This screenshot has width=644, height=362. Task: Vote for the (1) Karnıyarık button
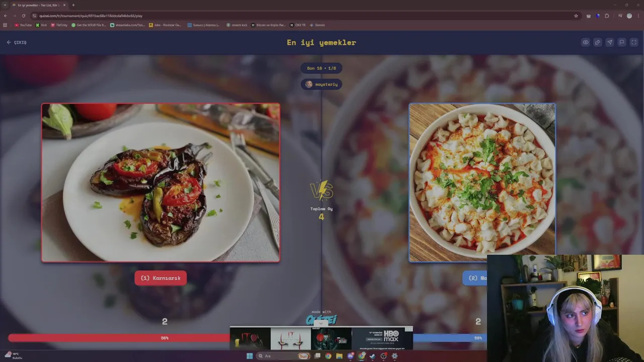[160, 278]
